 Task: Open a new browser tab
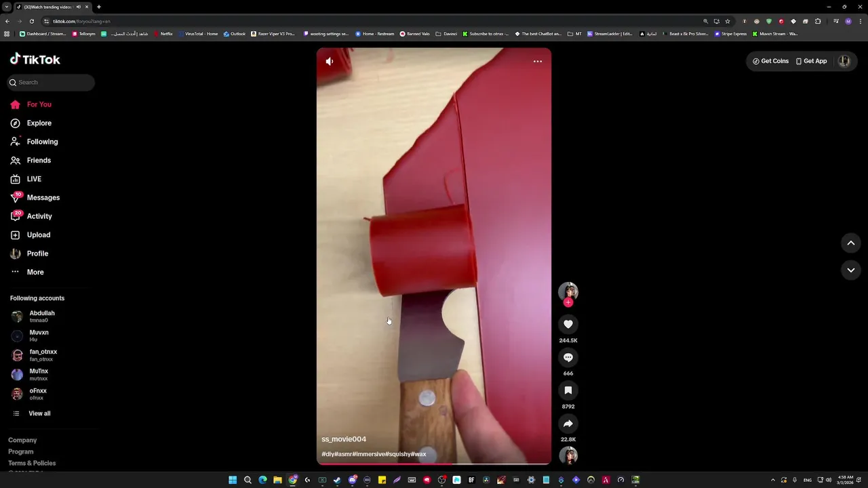(x=98, y=7)
